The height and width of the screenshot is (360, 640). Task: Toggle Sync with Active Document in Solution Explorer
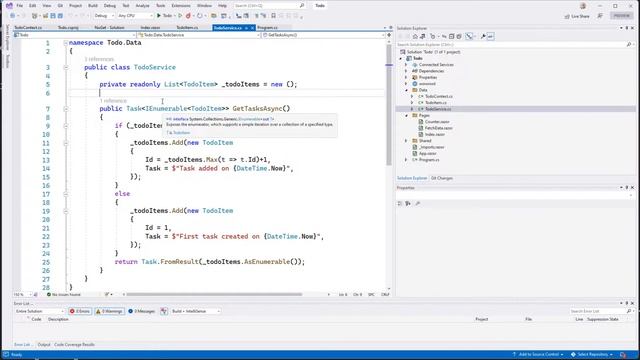444,36
